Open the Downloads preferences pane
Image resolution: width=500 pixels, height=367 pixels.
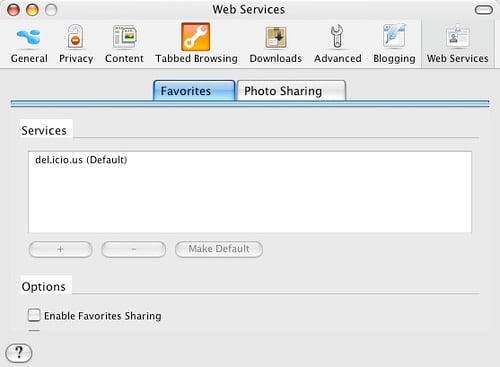(275, 44)
